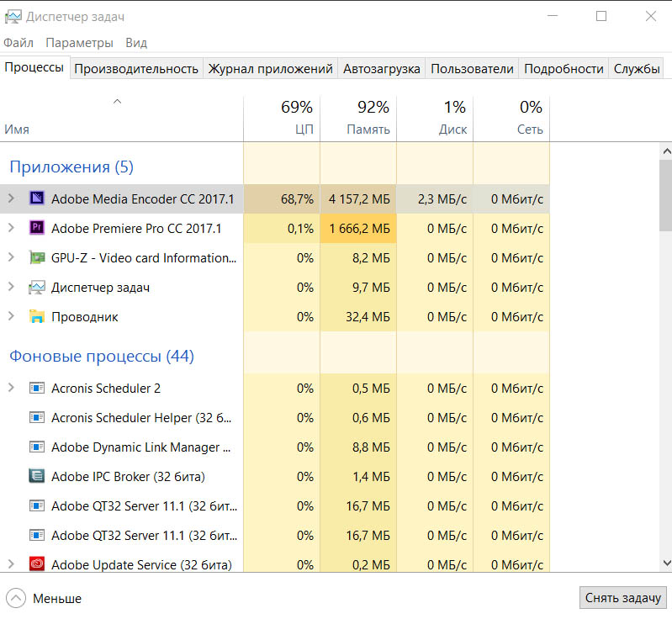The width and height of the screenshot is (672, 619).
Task: Click the 68,7% CPU cell
Action: (282, 198)
